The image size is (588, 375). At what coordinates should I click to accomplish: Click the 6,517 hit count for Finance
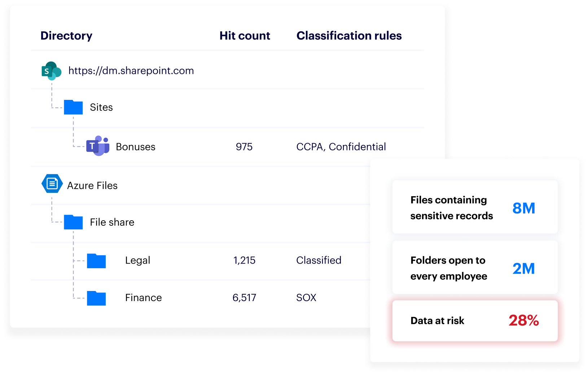point(244,298)
